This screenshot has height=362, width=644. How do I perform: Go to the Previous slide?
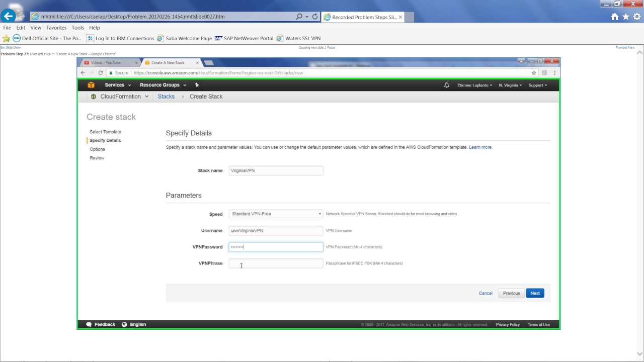621,48
